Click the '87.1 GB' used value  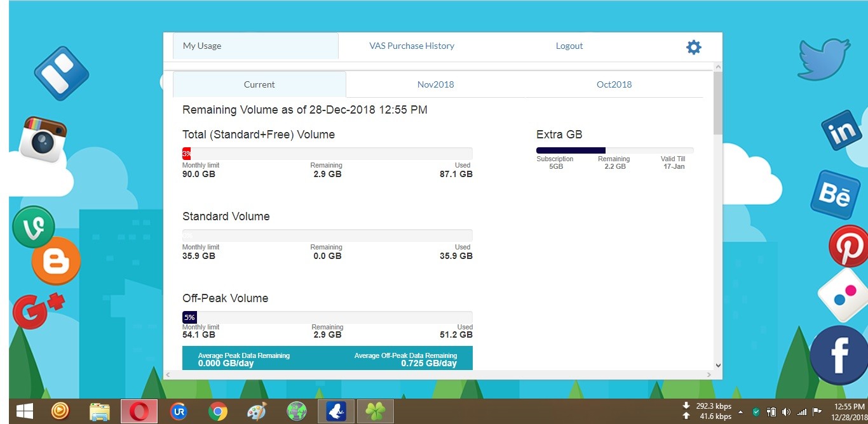pos(456,174)
